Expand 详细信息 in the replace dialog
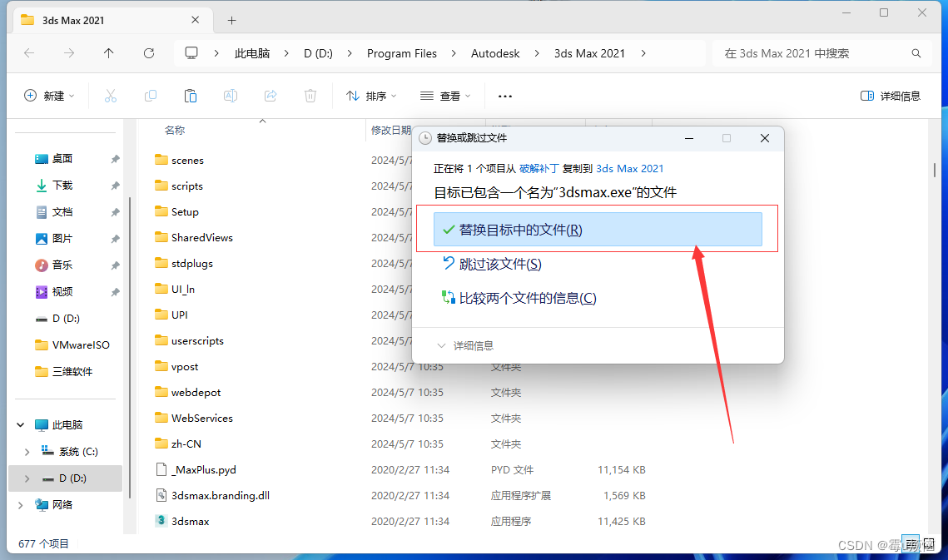948x560 pixels. click(x=464, y=345)
